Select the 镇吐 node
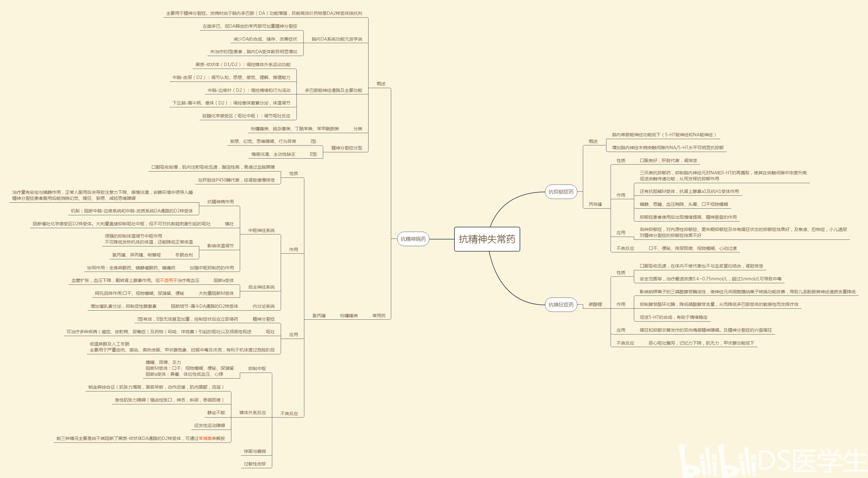 (x=229, y=224)
